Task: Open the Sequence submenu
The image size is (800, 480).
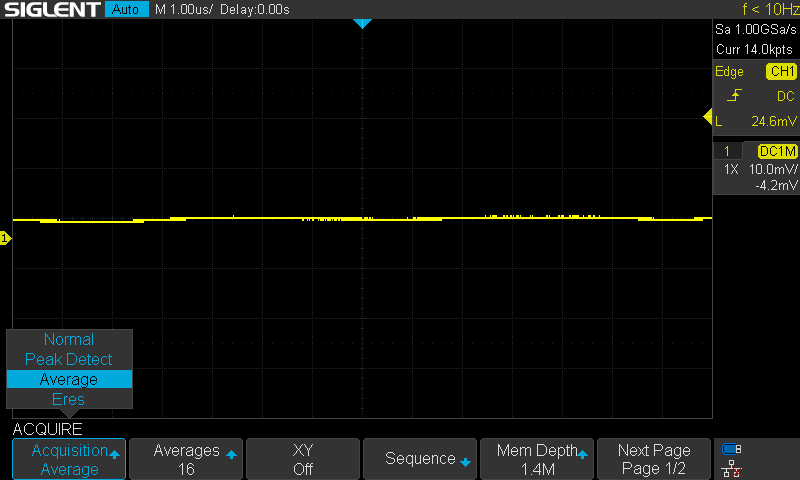Action: 420,459
